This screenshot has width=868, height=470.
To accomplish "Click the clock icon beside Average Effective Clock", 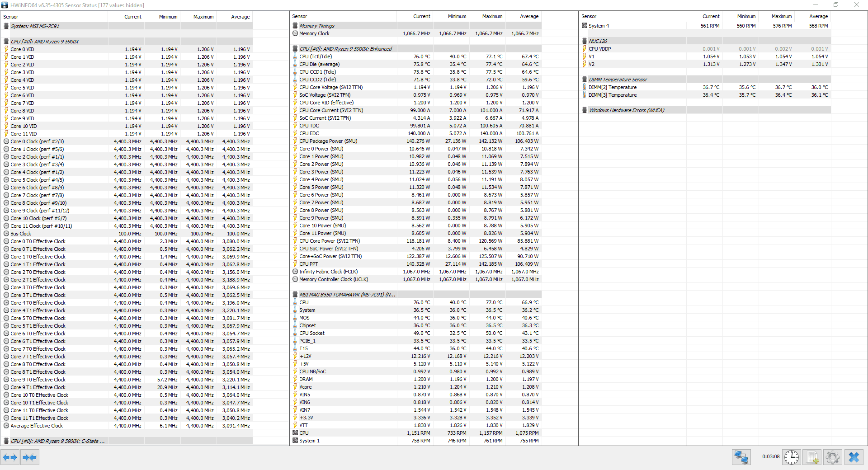I will click(x=6, y=426).
